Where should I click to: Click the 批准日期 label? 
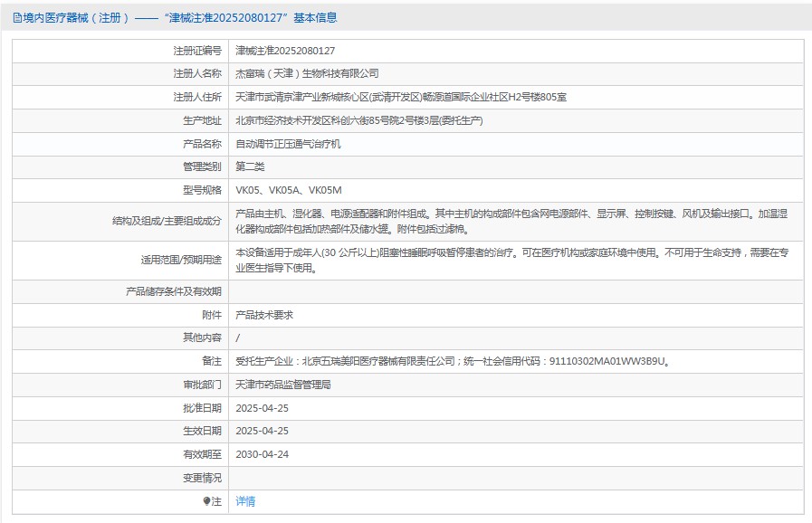(x=202, y=408)
